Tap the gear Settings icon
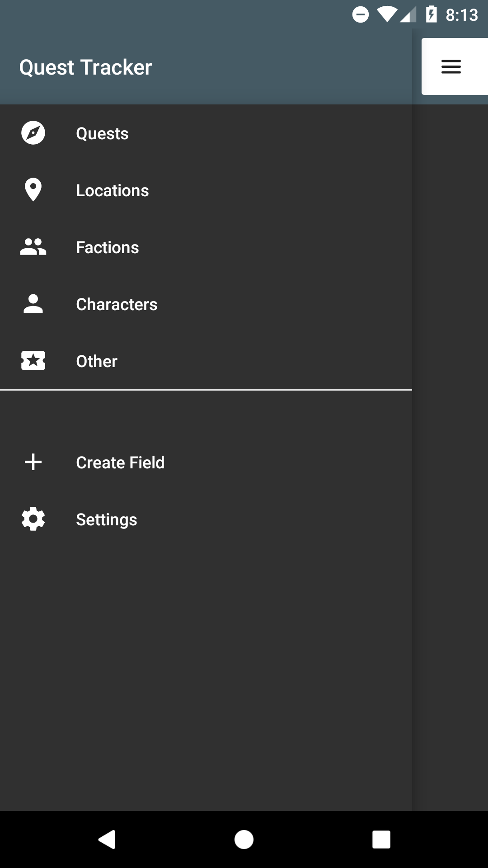This screenshot has height=868, width=488. [x=33, y=519]
